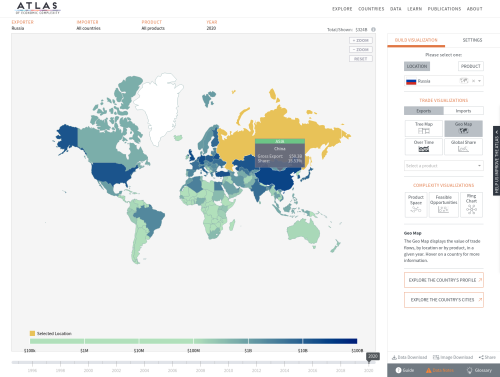The image size is (500, 377).
Task: Switch selection mode to Product
Action: [x=471, y=66]
